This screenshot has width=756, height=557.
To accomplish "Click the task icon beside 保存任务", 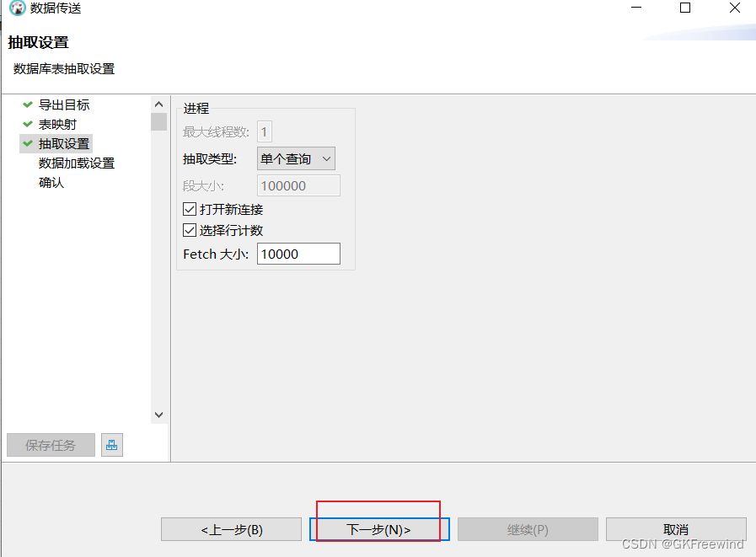I will (111, 445).
